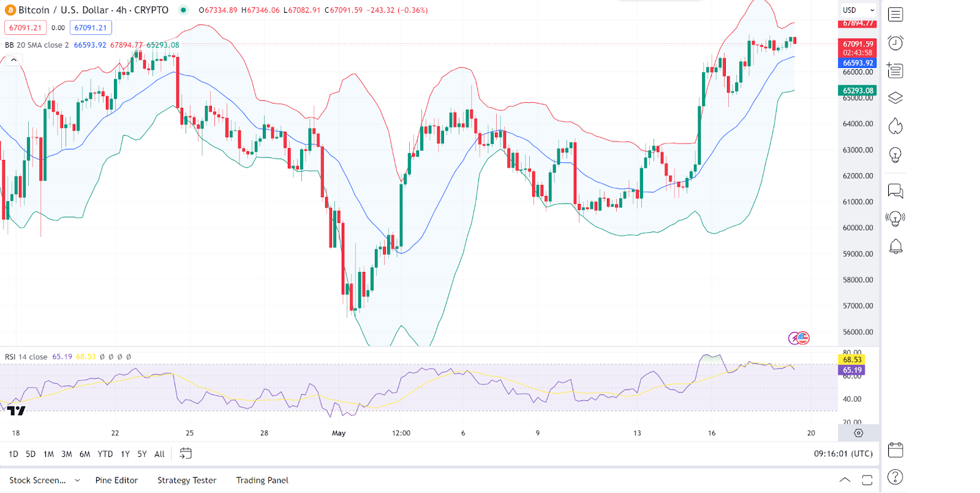Click the blue buy price 67091.21 button

[x=91, y=28]
